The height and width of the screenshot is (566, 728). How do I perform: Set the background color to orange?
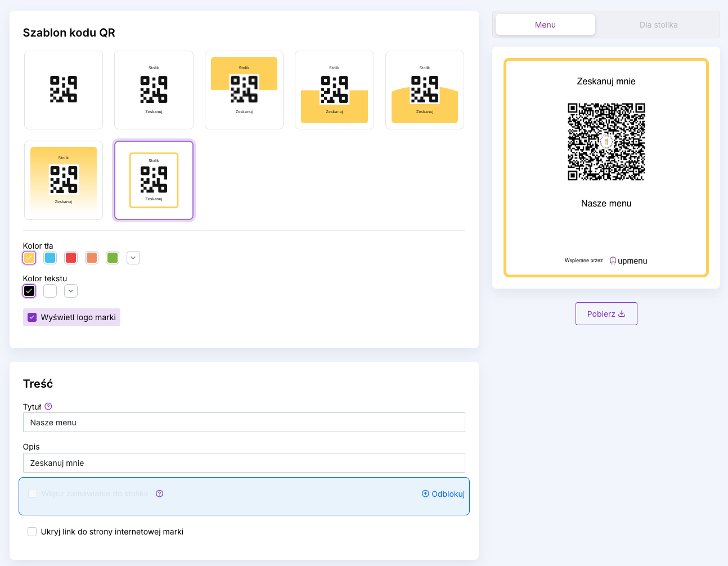click(92, 258)
